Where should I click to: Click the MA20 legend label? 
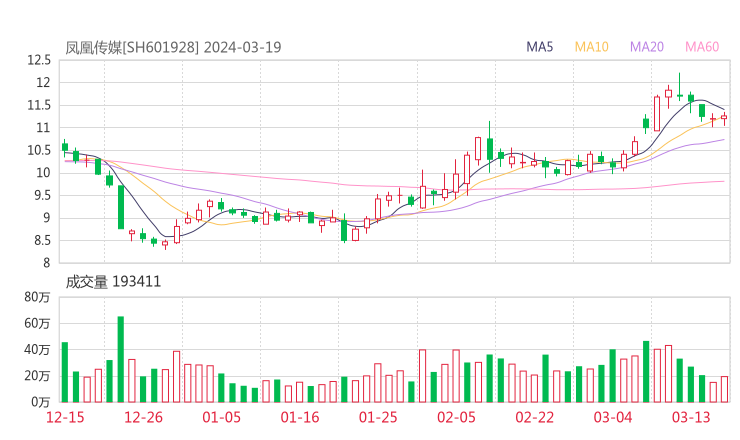pos(647,47)
